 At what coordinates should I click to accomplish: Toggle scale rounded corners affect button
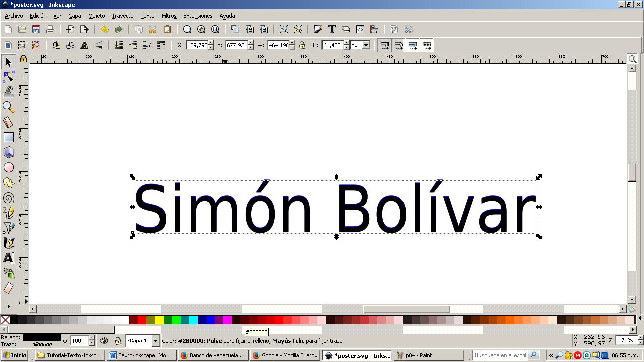tap(398, 45)
